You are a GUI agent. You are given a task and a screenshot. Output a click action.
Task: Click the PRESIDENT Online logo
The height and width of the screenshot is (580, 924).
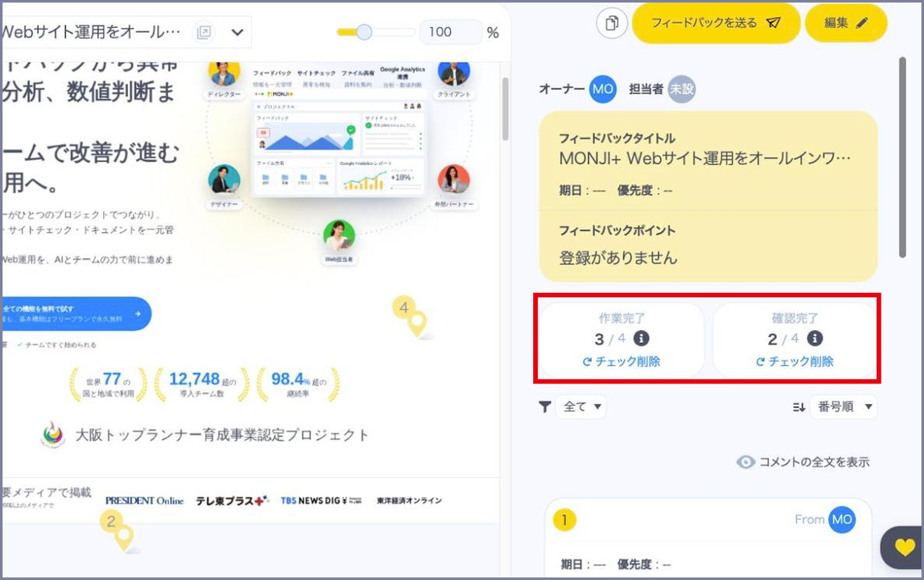coord(145,500)
